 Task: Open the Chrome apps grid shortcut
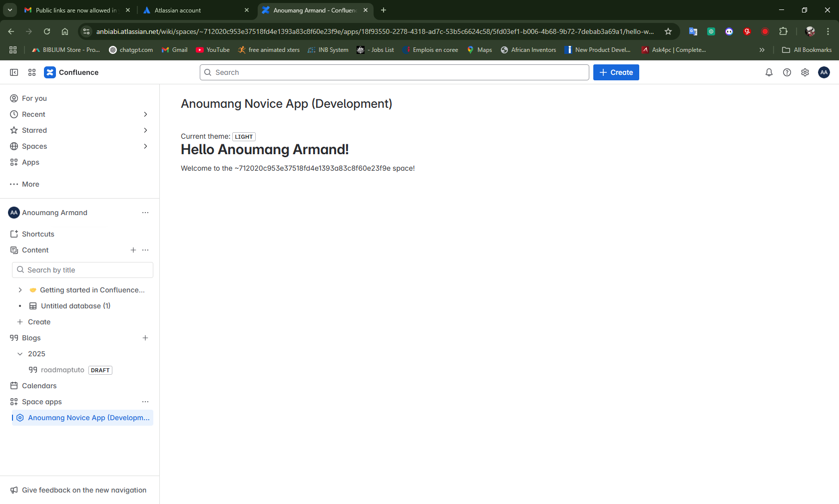point(13,50)
